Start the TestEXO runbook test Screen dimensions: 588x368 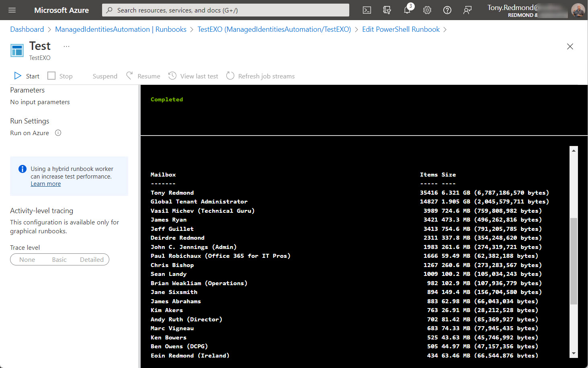(x=26, y=76)
